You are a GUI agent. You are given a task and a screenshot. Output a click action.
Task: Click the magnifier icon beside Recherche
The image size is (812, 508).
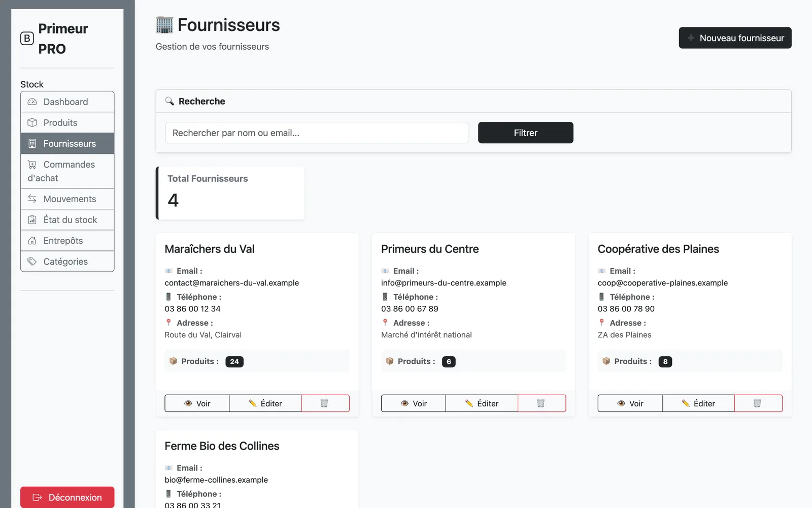(x=170, y=101)
